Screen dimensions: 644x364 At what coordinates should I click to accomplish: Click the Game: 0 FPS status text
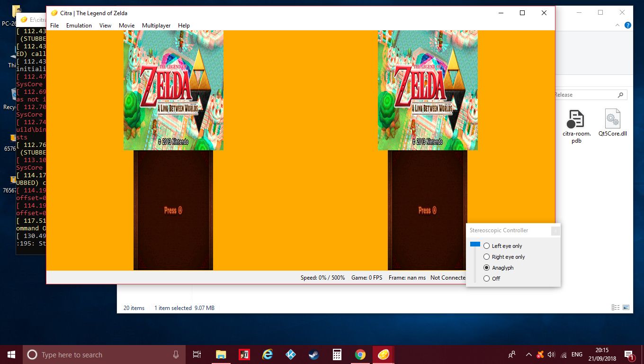pyautogui.click(x=367, y=278)
